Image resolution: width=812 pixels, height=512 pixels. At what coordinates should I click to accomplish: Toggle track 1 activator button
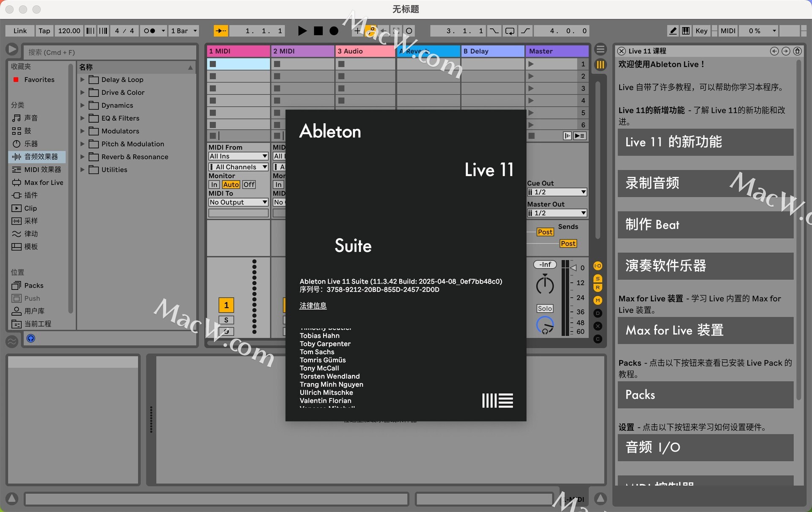[226, 305]
